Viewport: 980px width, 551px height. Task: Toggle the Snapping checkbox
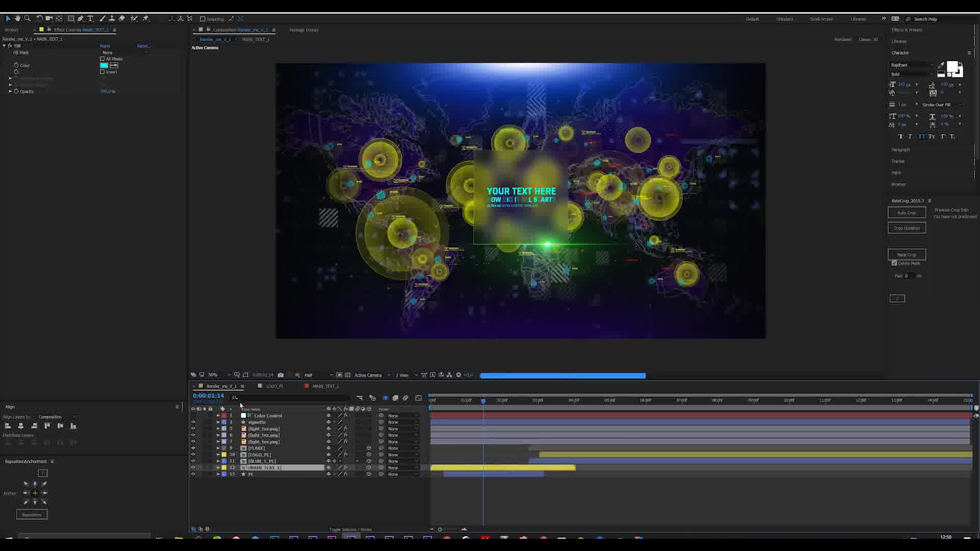click(203, 19)
